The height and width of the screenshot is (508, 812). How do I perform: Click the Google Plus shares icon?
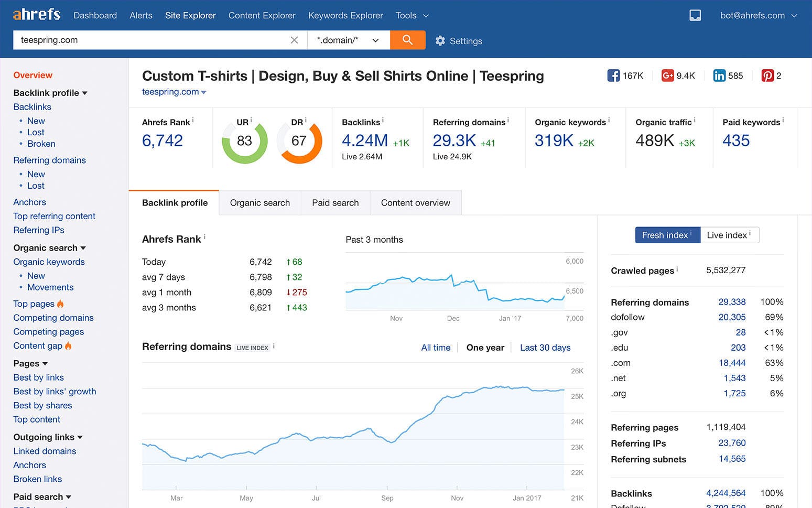coord(667,75)
